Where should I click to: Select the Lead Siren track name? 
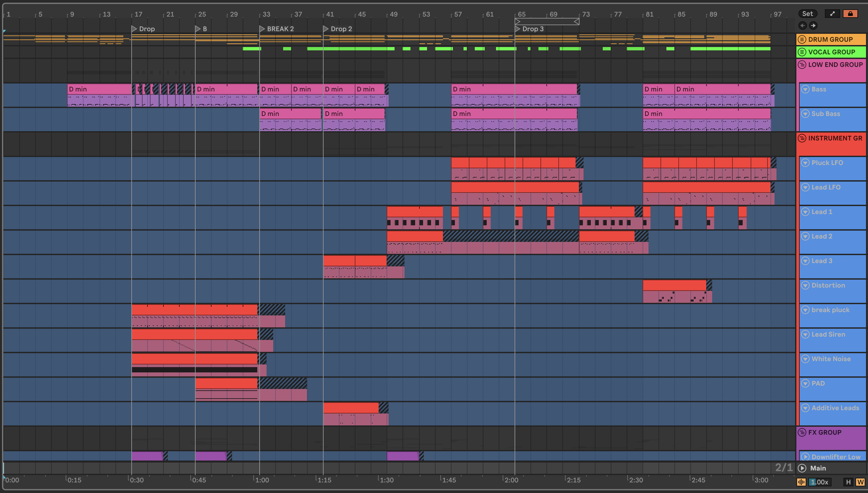[x=828, y=334]
